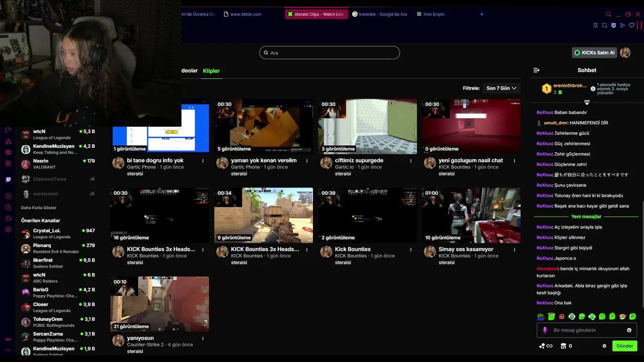This screenshot has height=362, width=644.
Task: Open the GX Control speedometer sidebar icon
Action: click(x=8, y=131)
